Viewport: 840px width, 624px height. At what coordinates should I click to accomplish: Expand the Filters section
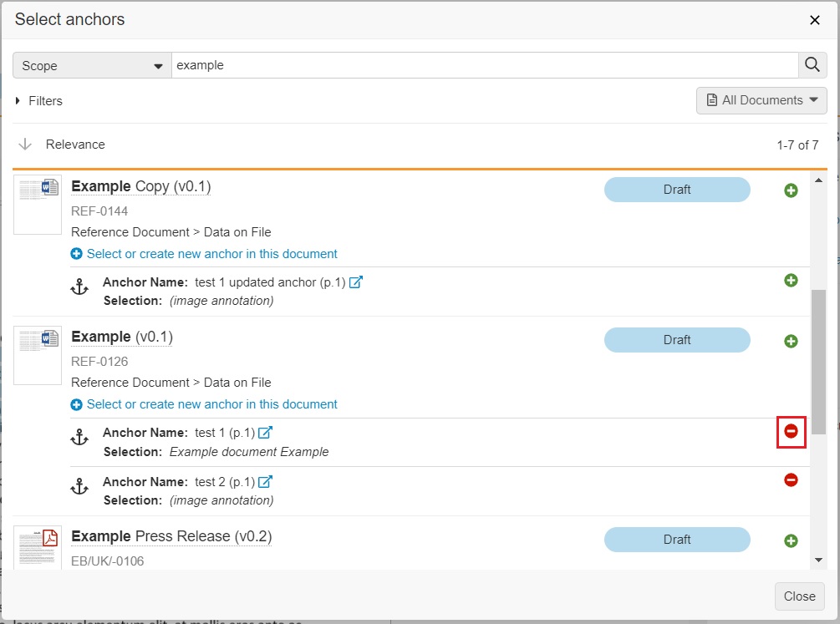tap(38, 101)
